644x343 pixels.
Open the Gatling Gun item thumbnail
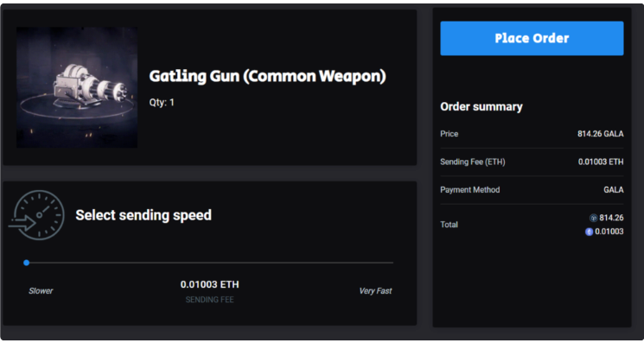(x=77, y=87)
